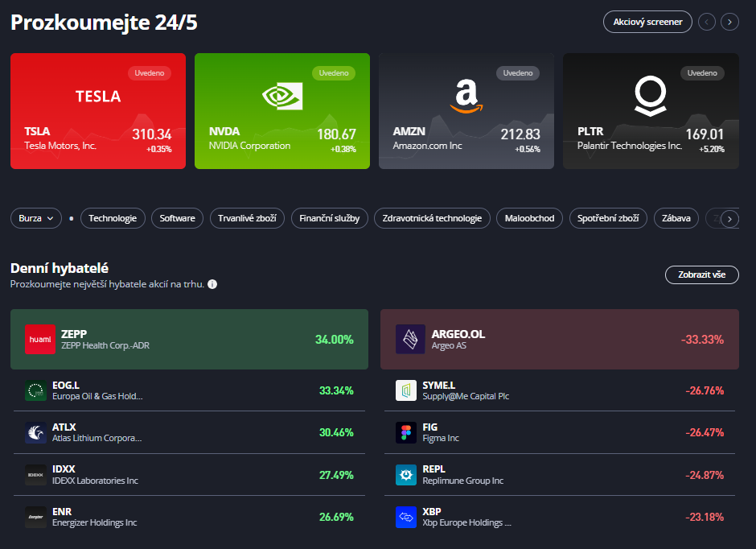
Task: Click the 27.49% gain value
Action: tap(336, 475)
